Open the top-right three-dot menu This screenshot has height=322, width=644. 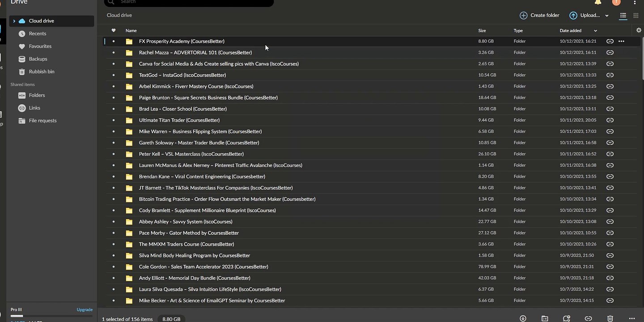click(635, 2)
